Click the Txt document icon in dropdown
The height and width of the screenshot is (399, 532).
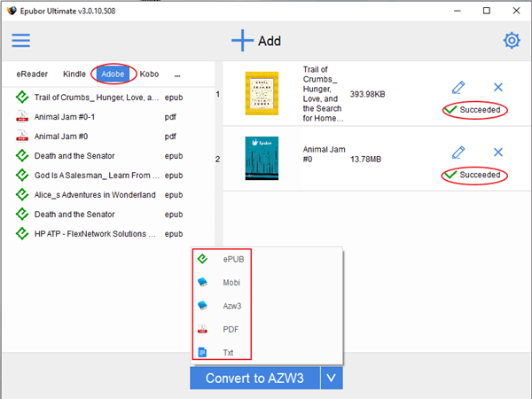click(x=202, y=352)
